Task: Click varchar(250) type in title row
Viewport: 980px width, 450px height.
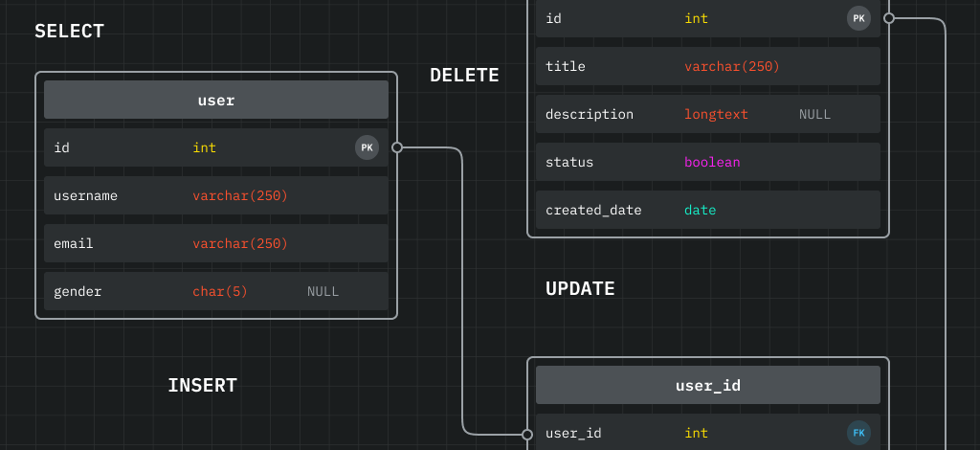Action: [732, 67]
